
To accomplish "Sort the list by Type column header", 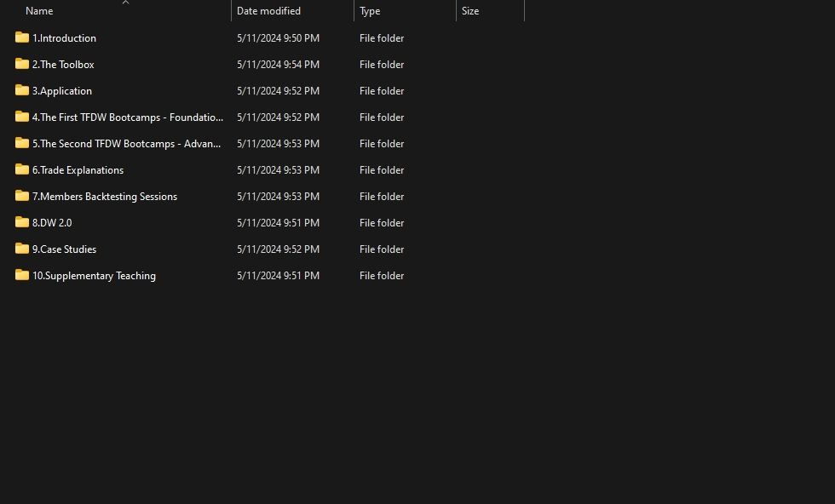I will point(370,11).
